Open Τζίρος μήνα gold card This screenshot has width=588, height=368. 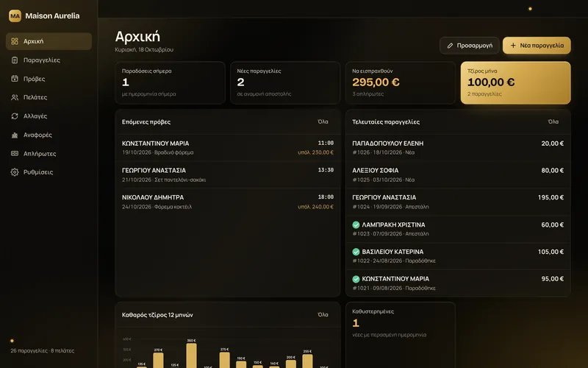click(516, 82)
